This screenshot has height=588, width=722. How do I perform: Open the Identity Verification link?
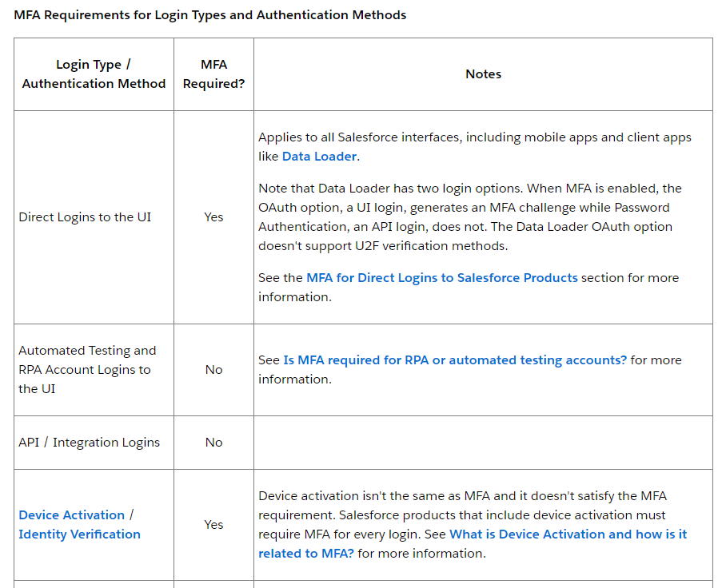click(x=80, y=534)
